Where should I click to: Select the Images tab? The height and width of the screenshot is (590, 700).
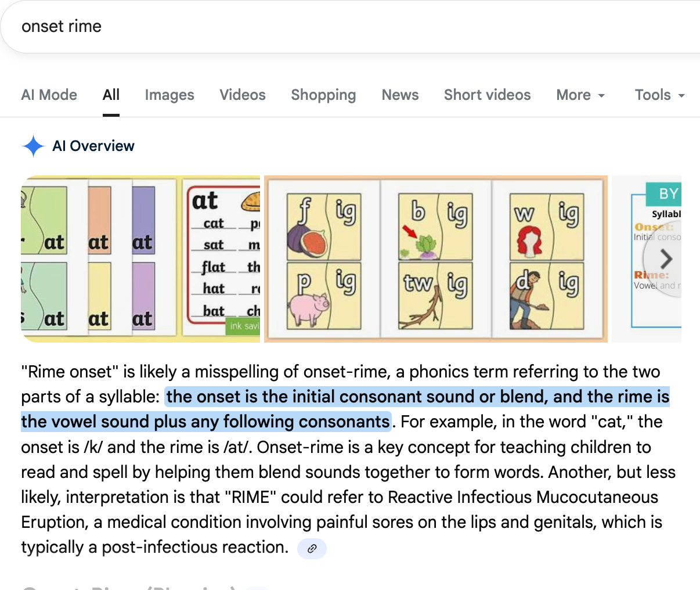coord(169,95)
